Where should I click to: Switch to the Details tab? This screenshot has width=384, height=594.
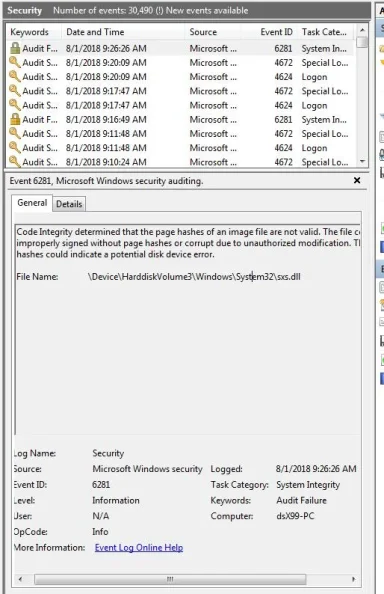(69, 204)
